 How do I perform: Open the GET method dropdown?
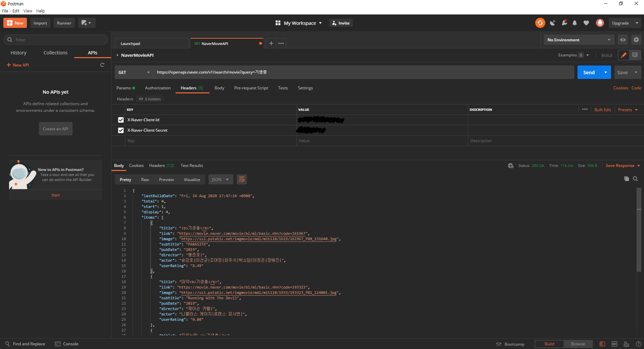click(x=134, y=72)
